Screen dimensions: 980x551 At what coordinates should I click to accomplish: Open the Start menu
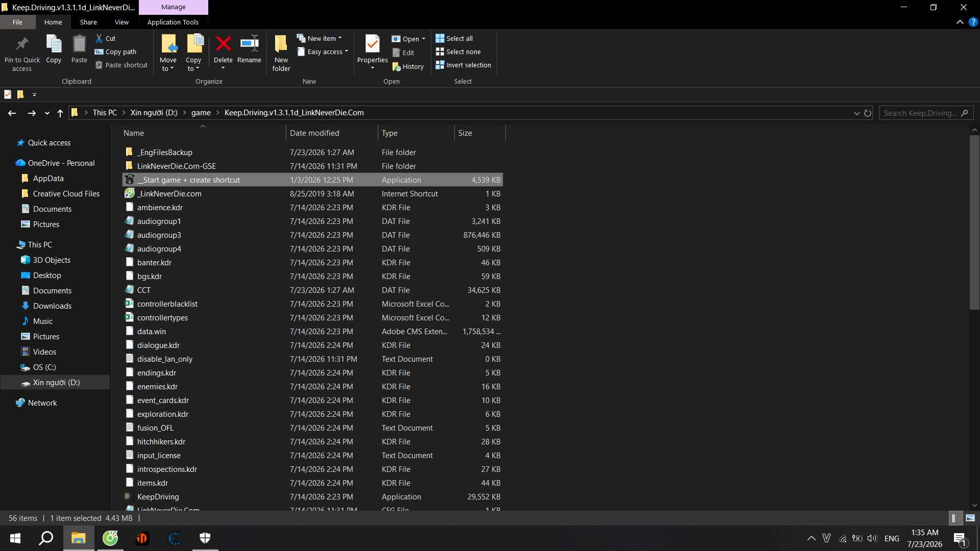pos(15,538)
